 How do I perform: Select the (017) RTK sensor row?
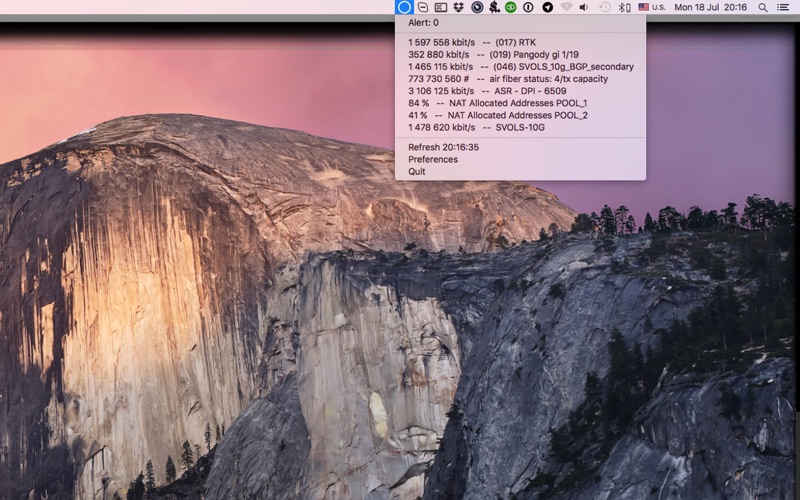click(x=520, y=42)
